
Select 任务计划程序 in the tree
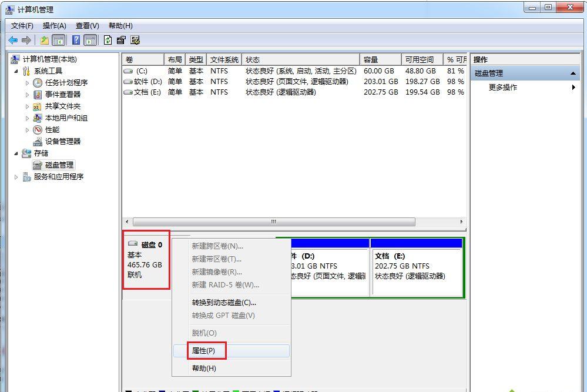[x=66, y=83]
